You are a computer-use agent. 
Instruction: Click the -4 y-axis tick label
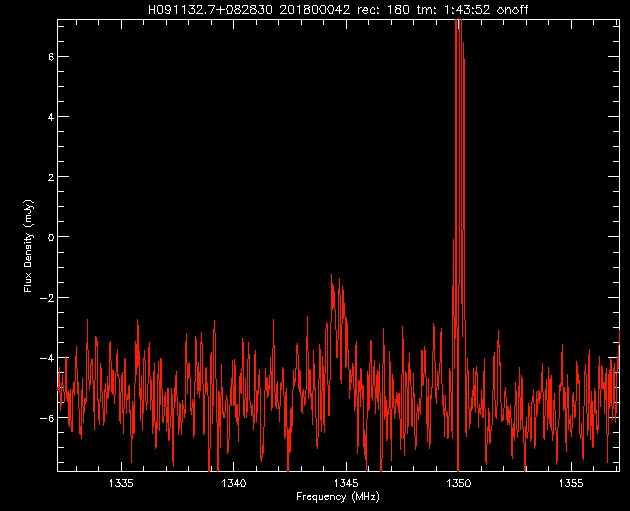(x=46, y=357)
